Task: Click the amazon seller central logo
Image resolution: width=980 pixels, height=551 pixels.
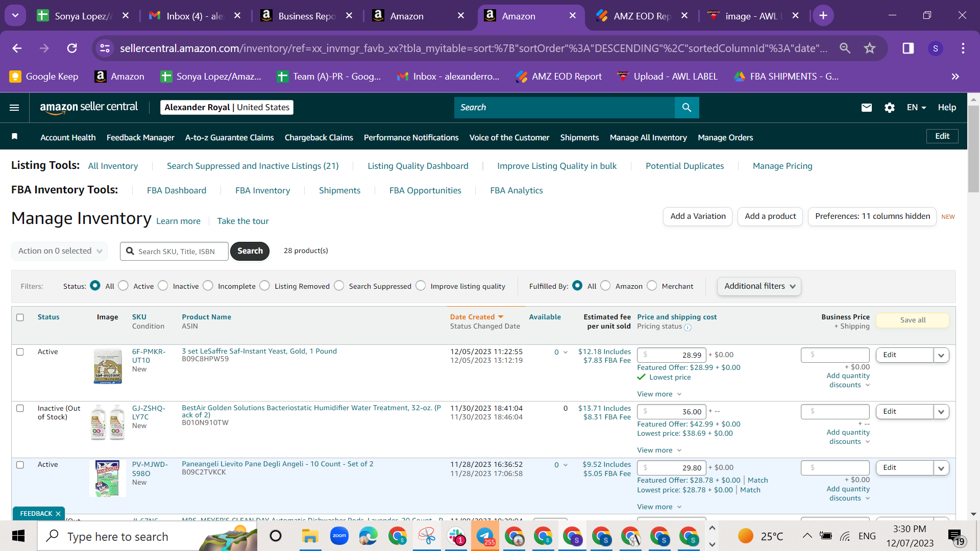Action: coord(89,107)
